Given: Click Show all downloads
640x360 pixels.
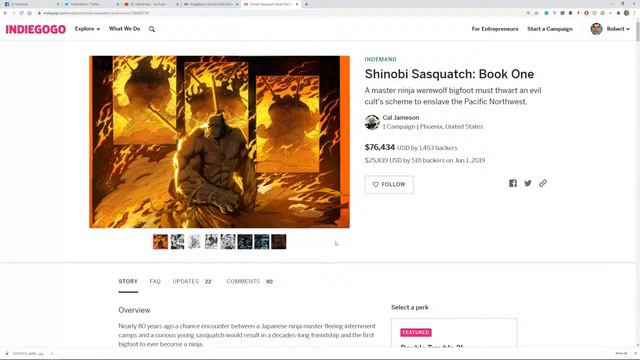Looking at the screenshot, I should click(621, 353).
